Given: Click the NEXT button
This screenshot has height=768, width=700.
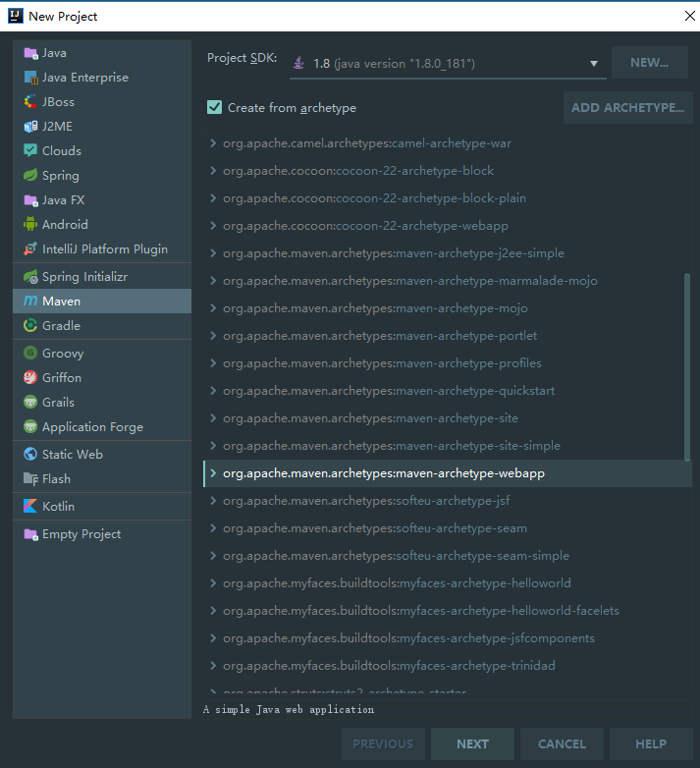Looking at the screenshot, I should pos(472,743).
